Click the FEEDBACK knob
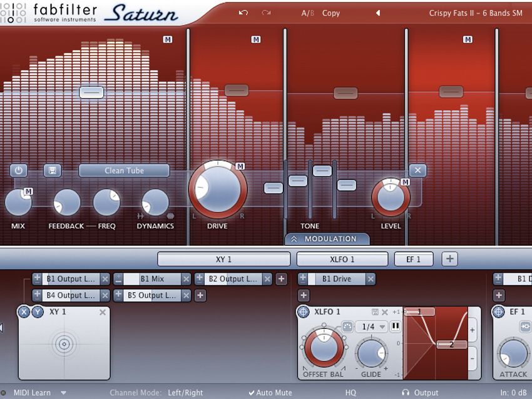Screen dimensions: 532x399 [67, 203]
